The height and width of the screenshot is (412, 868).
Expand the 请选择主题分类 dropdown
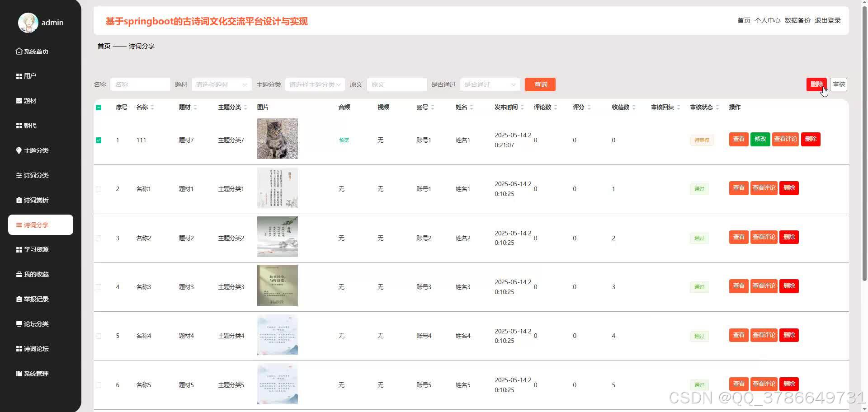pyautogui.click(x=315, y=84)
